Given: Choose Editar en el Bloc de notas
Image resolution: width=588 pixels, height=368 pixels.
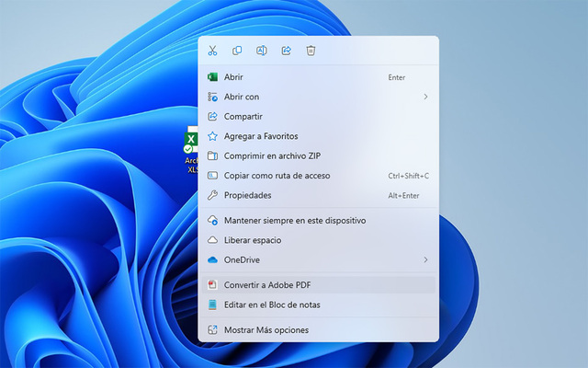Looking at the screenshot, I should click(x=319, y=305).
